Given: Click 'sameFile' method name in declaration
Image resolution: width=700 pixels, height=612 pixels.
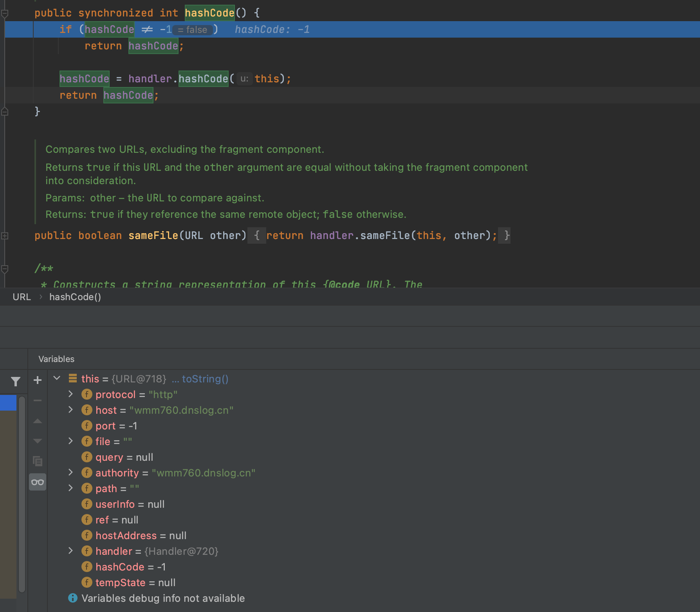Looking at the screenshot, I should pyautogui.click(x=153, y=235).
